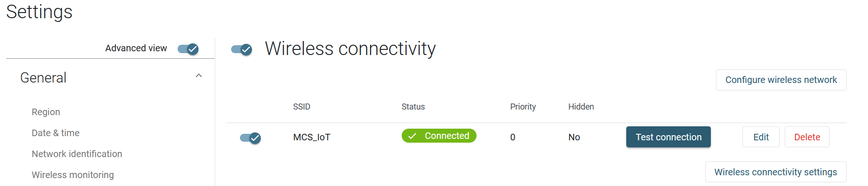Screen dimensions: 868x186
Task: Run Test connection for MCS_IoT
Action: pyautogui.click(x=669, y=137)
